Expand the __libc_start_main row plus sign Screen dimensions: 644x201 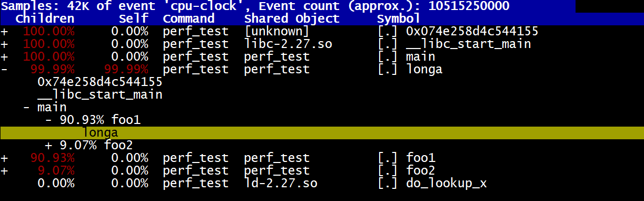click(x=5, y=44)
